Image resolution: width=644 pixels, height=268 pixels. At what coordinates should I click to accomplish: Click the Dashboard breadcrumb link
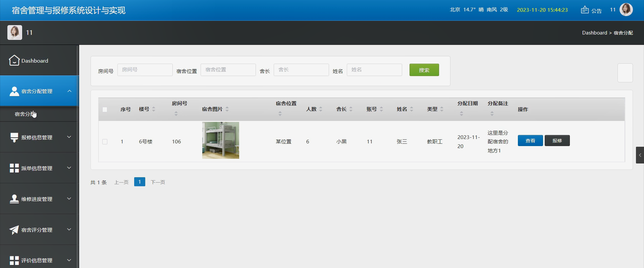594,33
